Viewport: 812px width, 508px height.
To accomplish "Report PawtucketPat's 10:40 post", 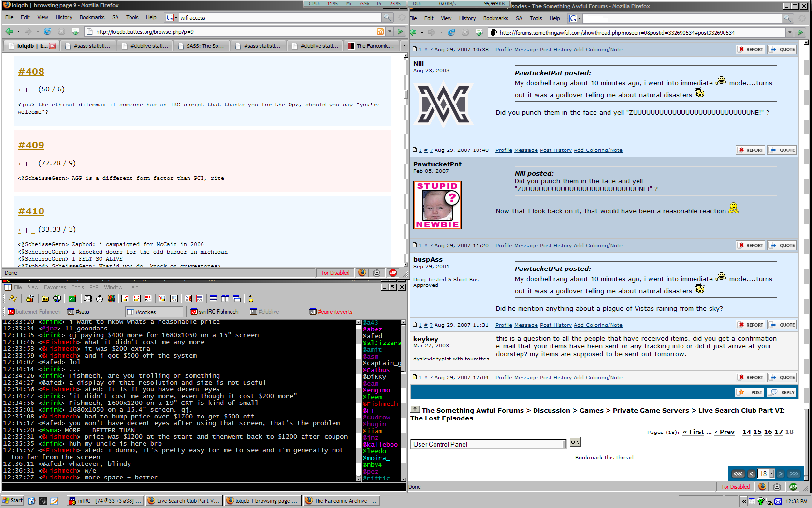I will pos(750,150).
